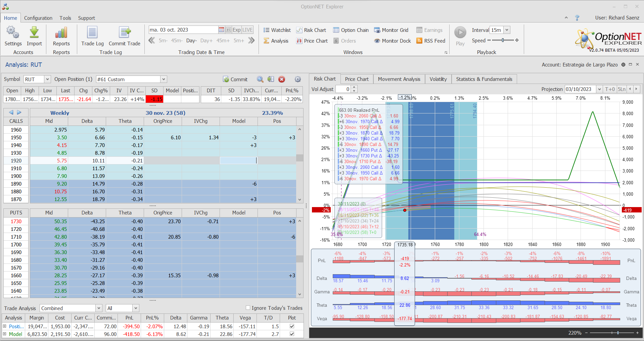Open the Interval 15m dropdown
The width and height of the screenshot is (644, 341).
pos(507,30)
